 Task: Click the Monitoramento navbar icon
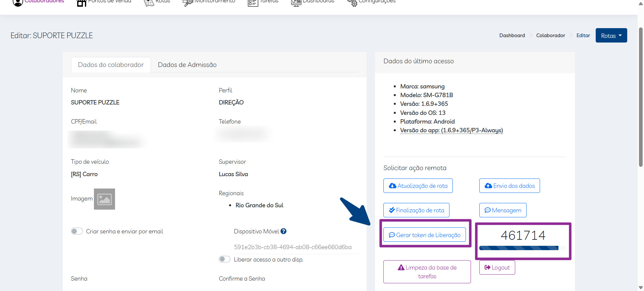click(x=187, y=3)
